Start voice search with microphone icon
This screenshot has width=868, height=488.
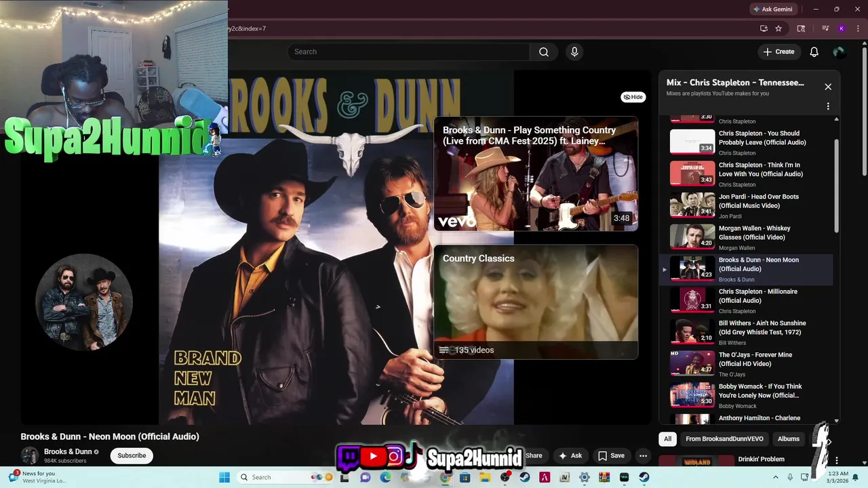[x=574, y=52]
